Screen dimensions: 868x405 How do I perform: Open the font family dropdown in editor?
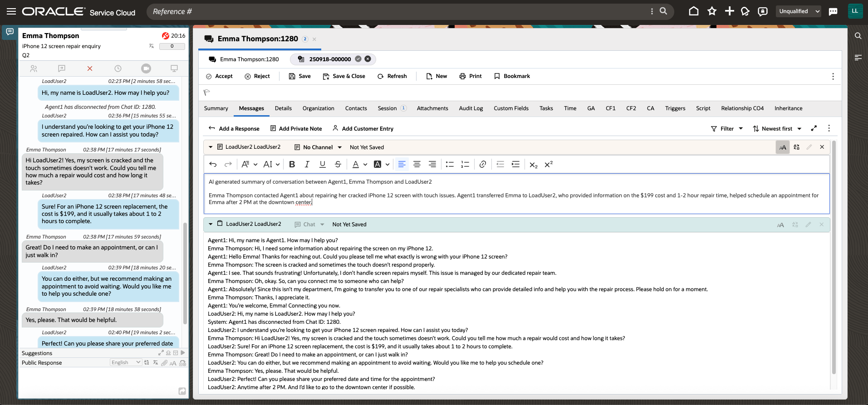point(249,164)
